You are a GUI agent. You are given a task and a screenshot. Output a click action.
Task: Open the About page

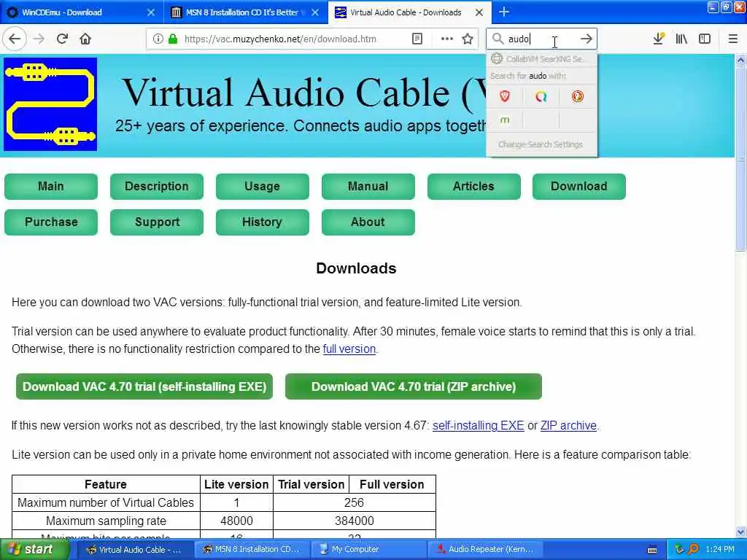[368, 222]
